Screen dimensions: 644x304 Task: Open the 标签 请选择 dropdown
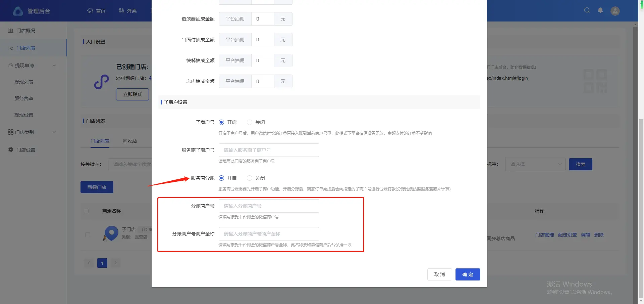535,164
